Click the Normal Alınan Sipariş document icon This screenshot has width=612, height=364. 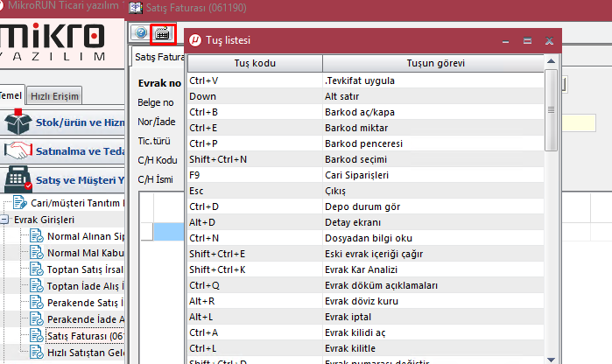coord(36,235)
